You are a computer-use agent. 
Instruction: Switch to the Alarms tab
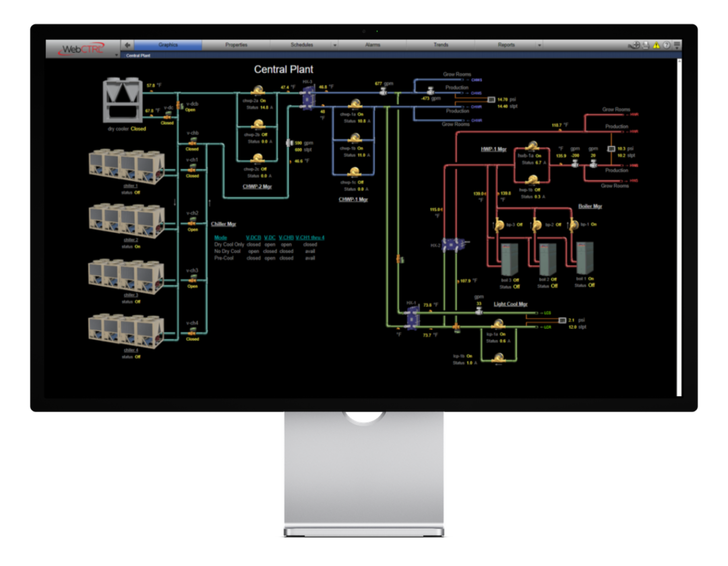click(x=373, y=45)
